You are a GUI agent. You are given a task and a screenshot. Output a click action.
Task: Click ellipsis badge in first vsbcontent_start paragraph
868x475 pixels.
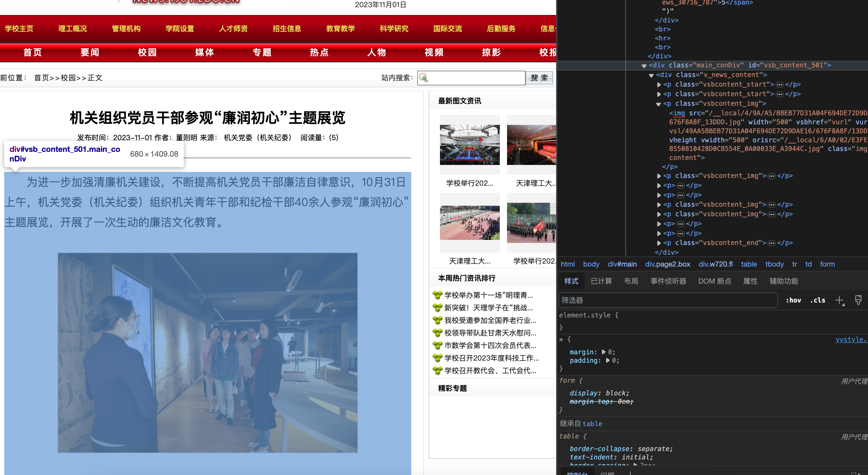point(779,85)
